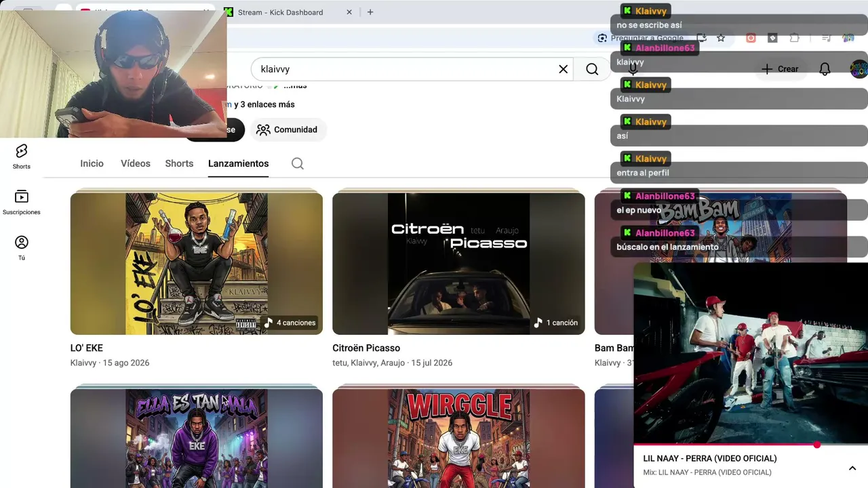
Task: Click the red recorder extension icon
Action: tap(751, 38)
